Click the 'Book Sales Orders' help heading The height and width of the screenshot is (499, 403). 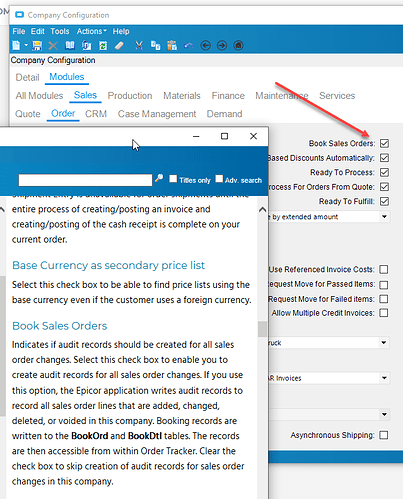pos(60,326)
